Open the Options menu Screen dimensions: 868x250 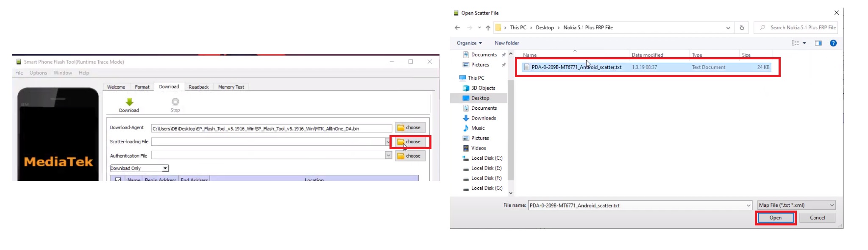38,73
